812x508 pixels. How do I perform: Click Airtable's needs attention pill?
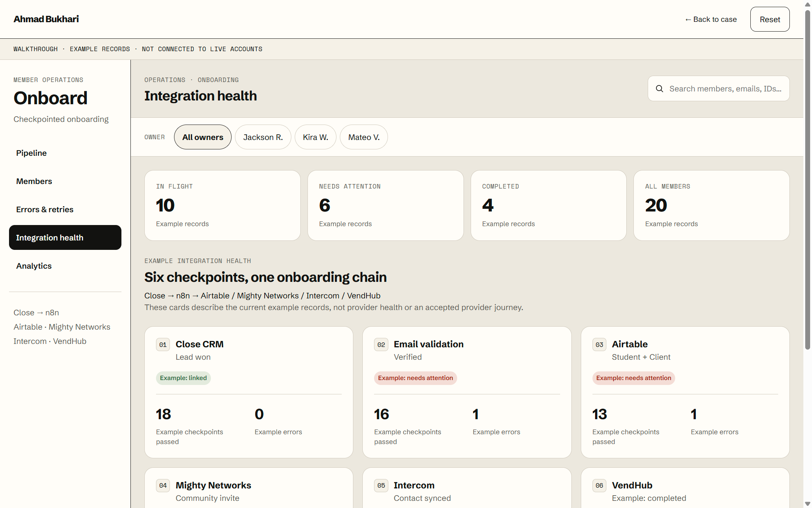633,378
